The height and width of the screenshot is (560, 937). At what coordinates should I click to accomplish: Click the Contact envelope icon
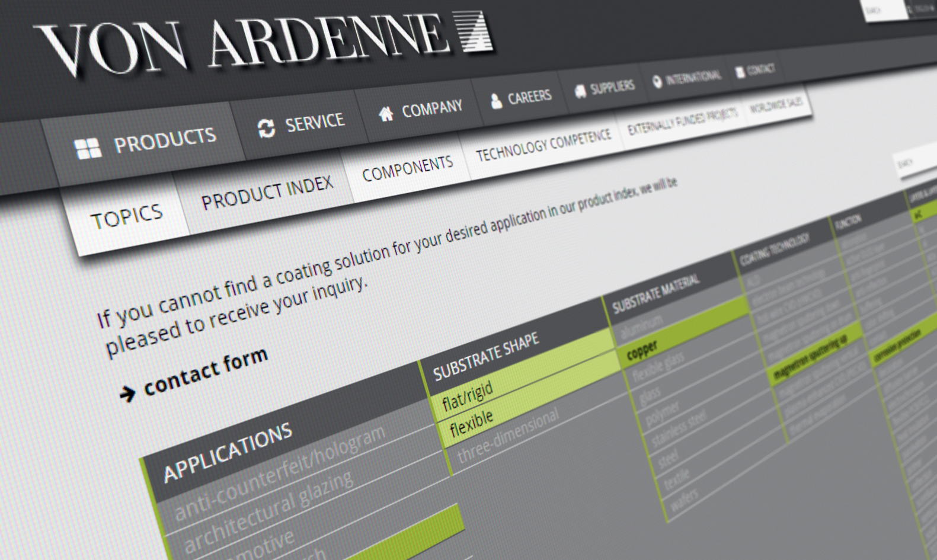[740, 72]
